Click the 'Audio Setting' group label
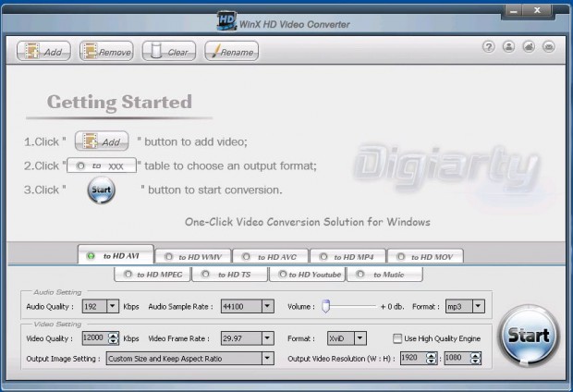Image resolution: width=573 pixels, height=392 pixels. 57,292
